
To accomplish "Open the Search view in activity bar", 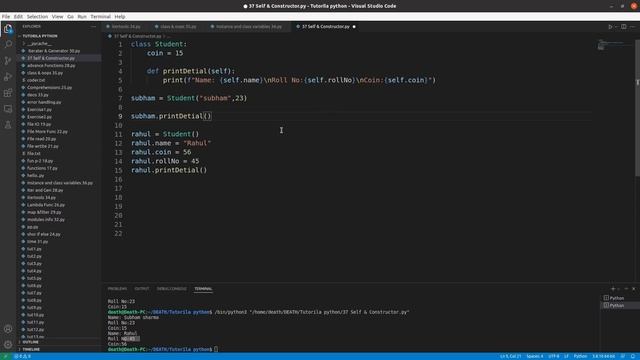I will click(8, 44).
